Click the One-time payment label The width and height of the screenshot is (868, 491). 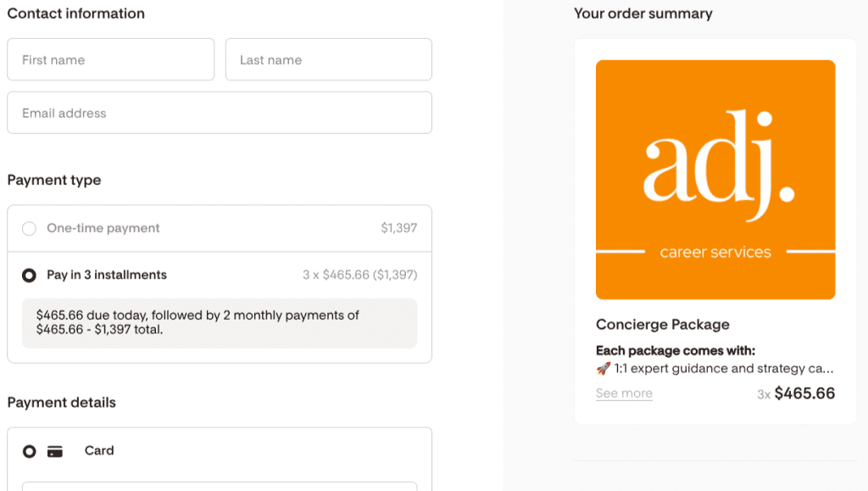103,228
